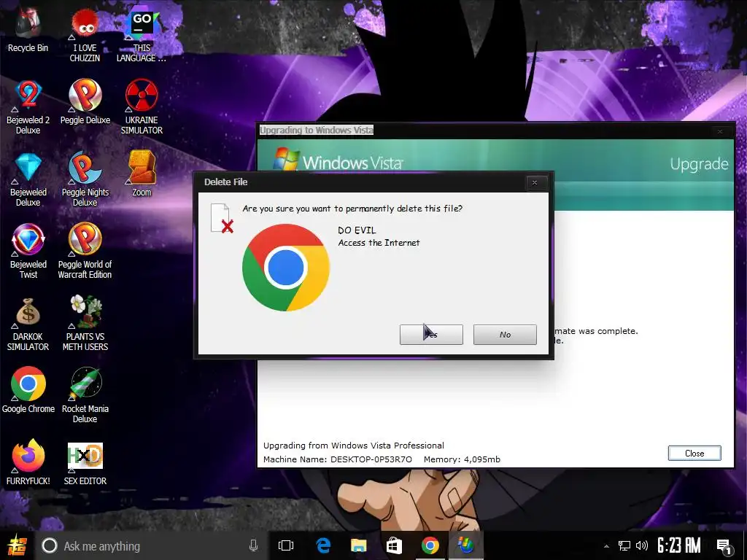Viewport: 747px width, 560px height.
Task: Click the Vista upgrade taskbar icon
Action: pyautogui.click(x=465, y=545)
